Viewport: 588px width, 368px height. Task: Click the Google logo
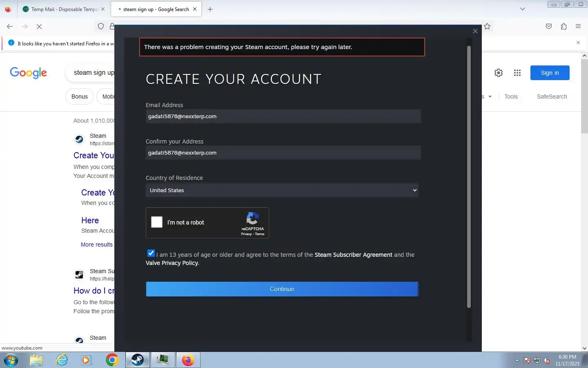click(x=28, y=73)
